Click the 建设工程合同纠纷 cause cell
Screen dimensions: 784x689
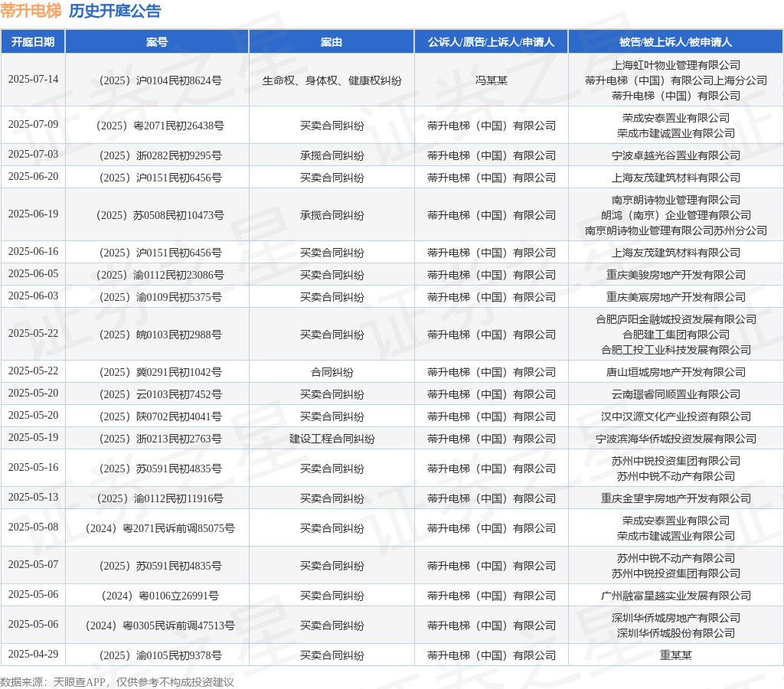click(332, 439)
